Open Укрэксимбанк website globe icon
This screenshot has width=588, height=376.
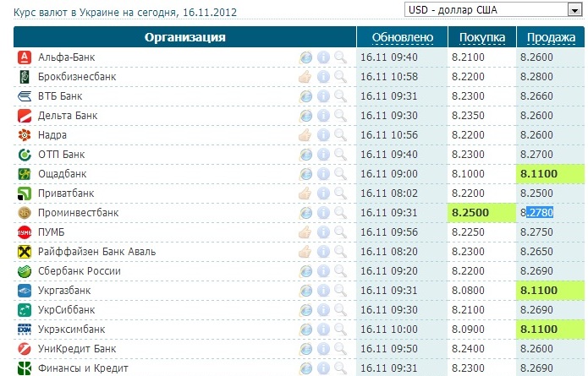[305, 330]
